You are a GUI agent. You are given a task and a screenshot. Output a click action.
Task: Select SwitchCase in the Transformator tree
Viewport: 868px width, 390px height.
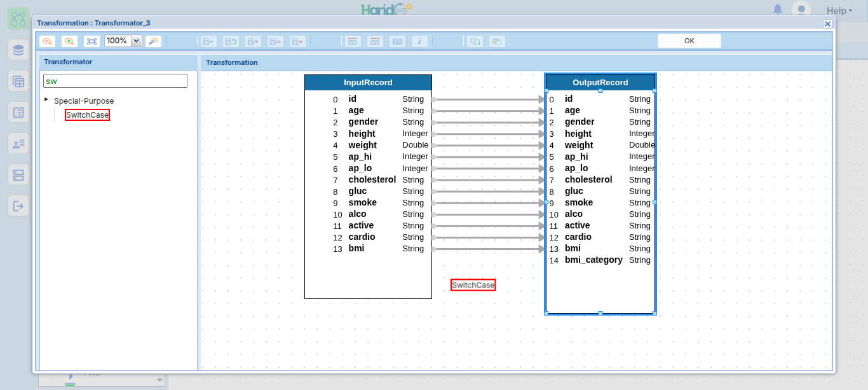88,115
